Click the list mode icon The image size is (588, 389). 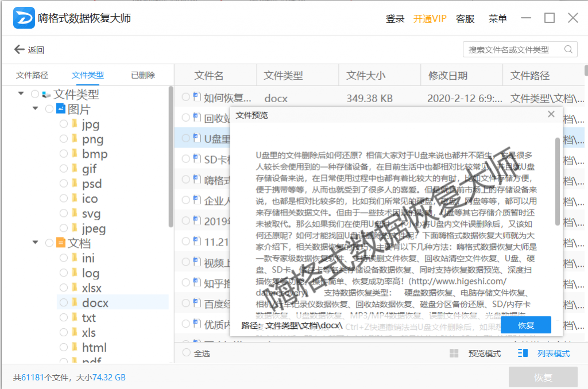[523, 353]
